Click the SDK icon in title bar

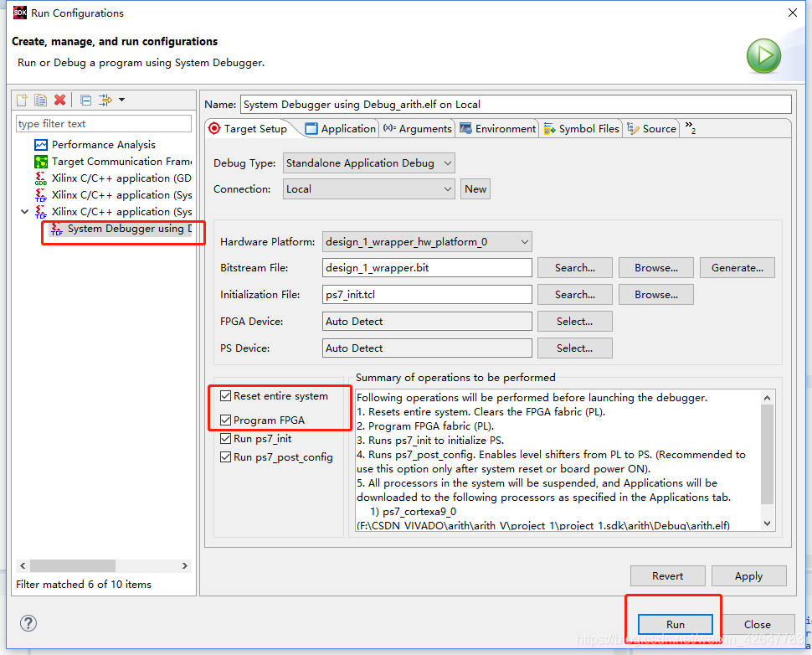pyautogui.click(x=20, y=13)
